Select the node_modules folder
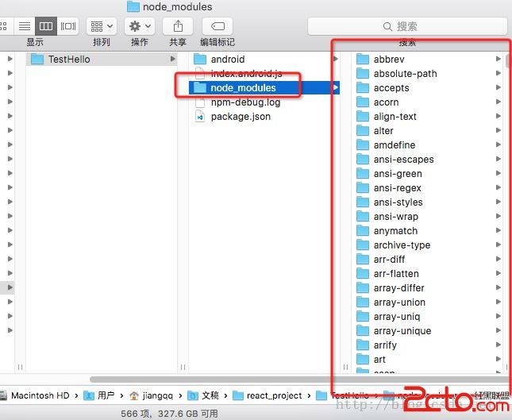512x420 pixels. (264, 88)
